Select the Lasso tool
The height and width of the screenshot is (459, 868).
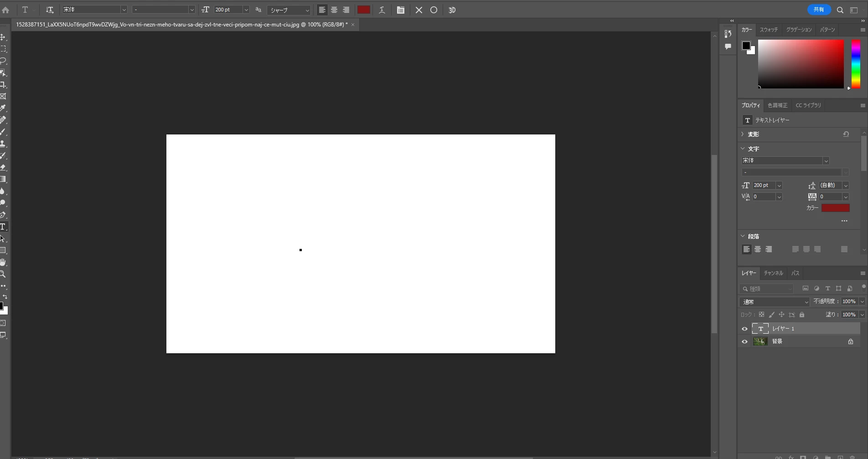[3, 61]
